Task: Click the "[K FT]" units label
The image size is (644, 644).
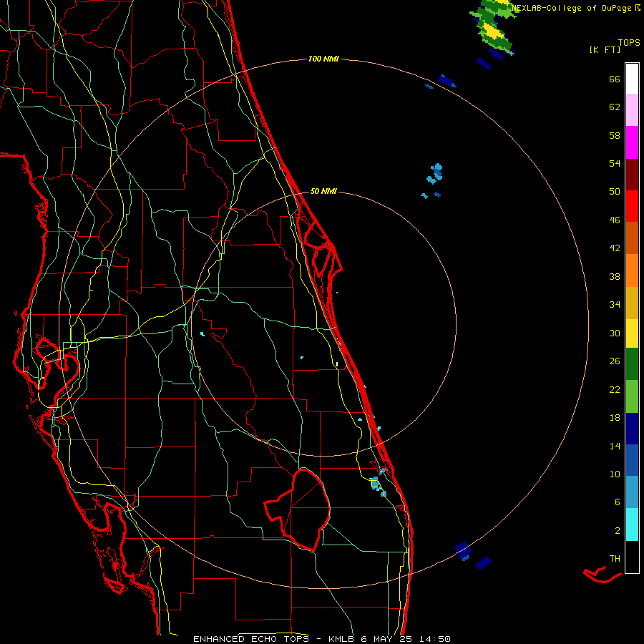Action: click(x=605, y=49)
